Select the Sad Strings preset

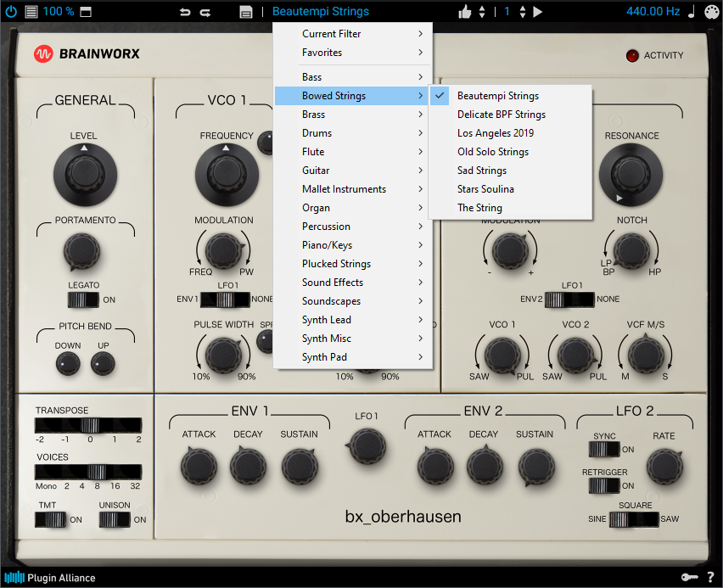511,171
